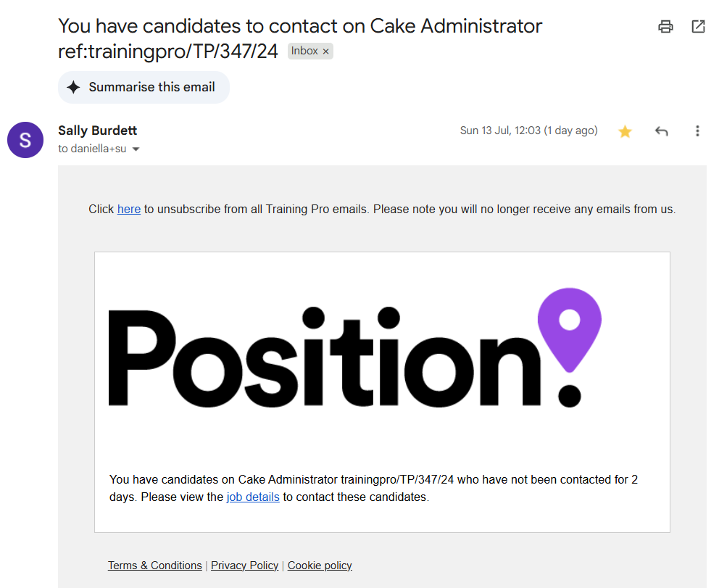Remove the Inbox label with x
Screen dimensions: 719x588
click(325, 51)
